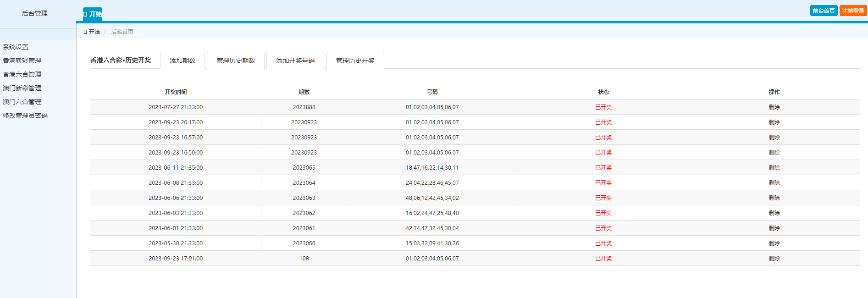Expand 香港新彩管理 sidebar menu
Screen dimensions: 868x298
point(22,61)
